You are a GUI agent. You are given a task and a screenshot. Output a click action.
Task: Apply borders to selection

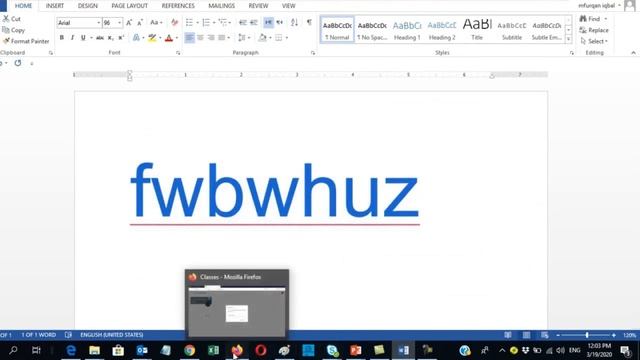click(279, 38)
